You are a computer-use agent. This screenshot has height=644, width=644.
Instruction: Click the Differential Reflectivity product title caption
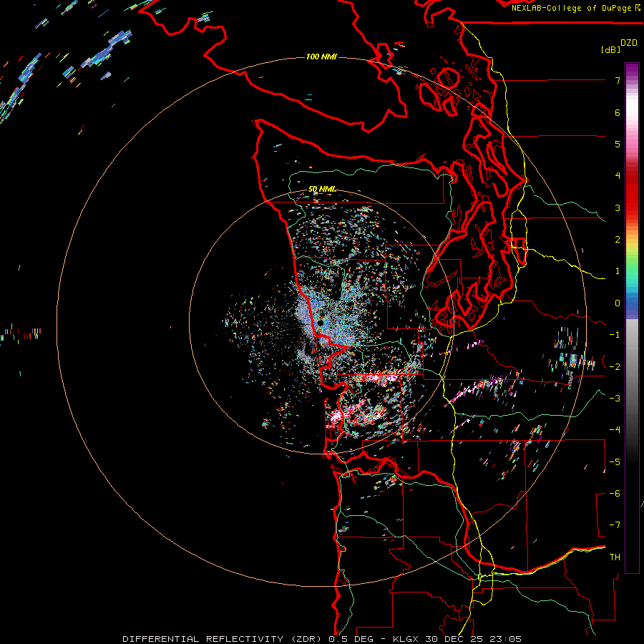(322, 639)
